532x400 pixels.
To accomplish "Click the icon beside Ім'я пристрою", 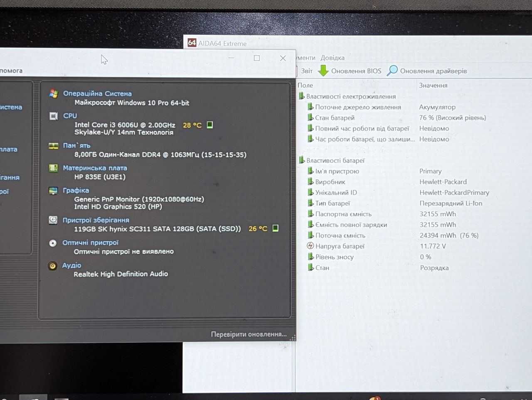I will [310, 171].
